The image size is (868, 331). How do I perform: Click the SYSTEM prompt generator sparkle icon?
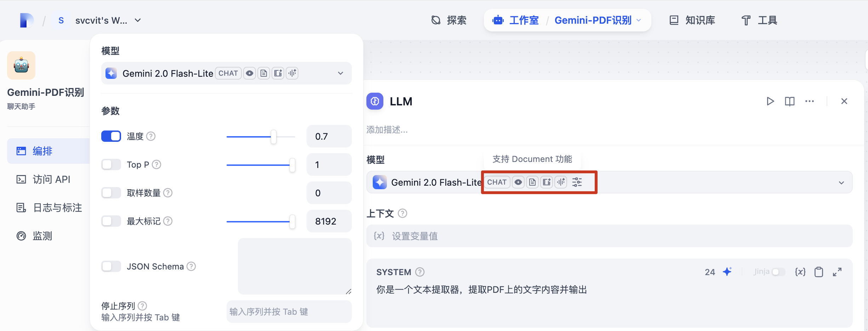727,272
